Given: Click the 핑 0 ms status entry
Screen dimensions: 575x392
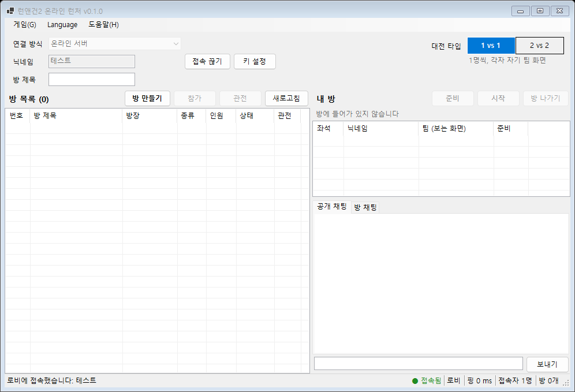Looking at the screenshot, I should pos(480,381).
